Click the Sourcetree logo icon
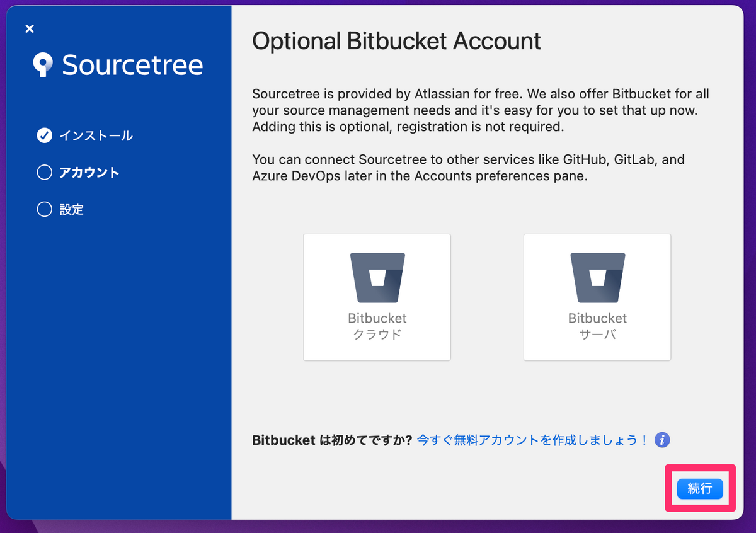Screen dimensions: 756x533 (43, 65)
